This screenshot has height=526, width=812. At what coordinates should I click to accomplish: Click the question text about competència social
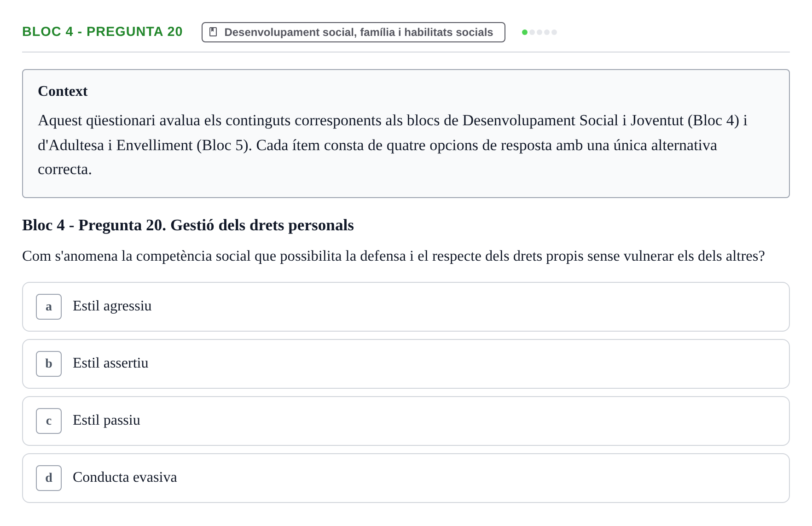(x=393, y=256)
